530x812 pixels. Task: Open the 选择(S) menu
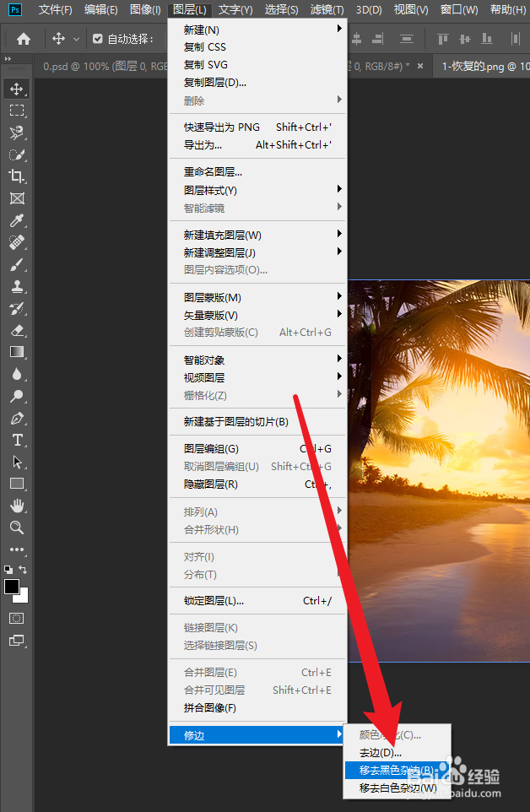(x=282, y=9)
